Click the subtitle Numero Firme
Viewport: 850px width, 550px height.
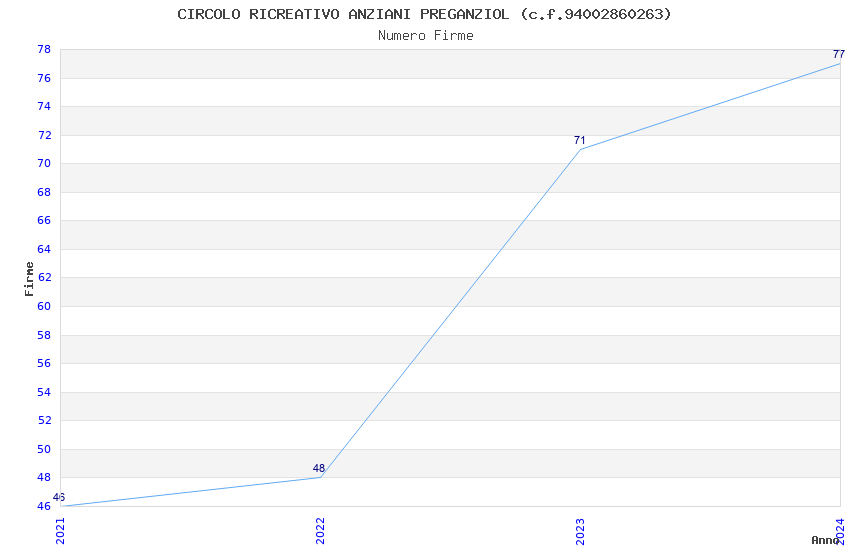click(426, 36)
